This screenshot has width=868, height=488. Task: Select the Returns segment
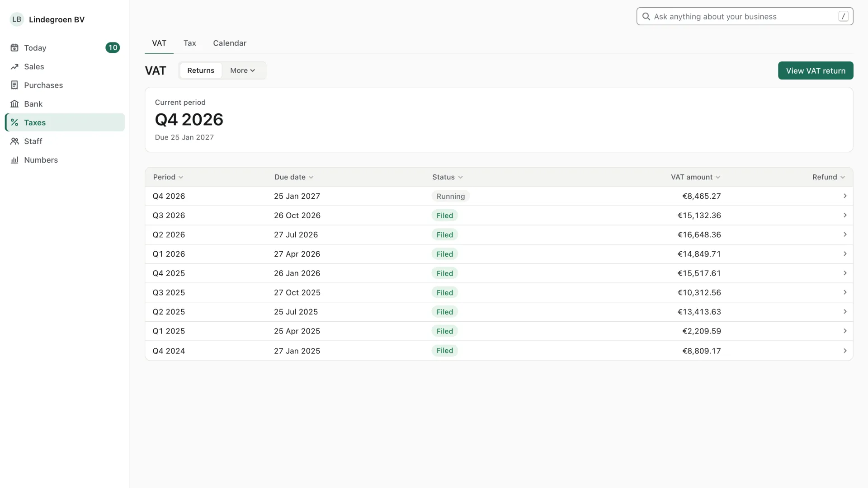click(201, 70)
